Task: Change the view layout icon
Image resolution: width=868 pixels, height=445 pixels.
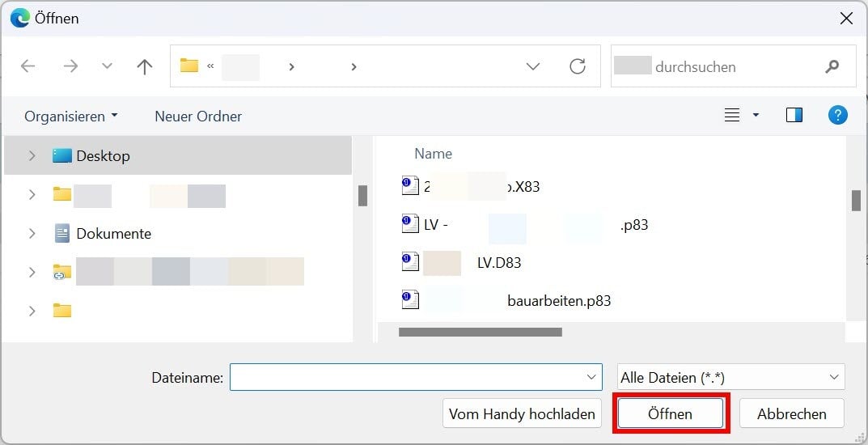Action: 732,116
